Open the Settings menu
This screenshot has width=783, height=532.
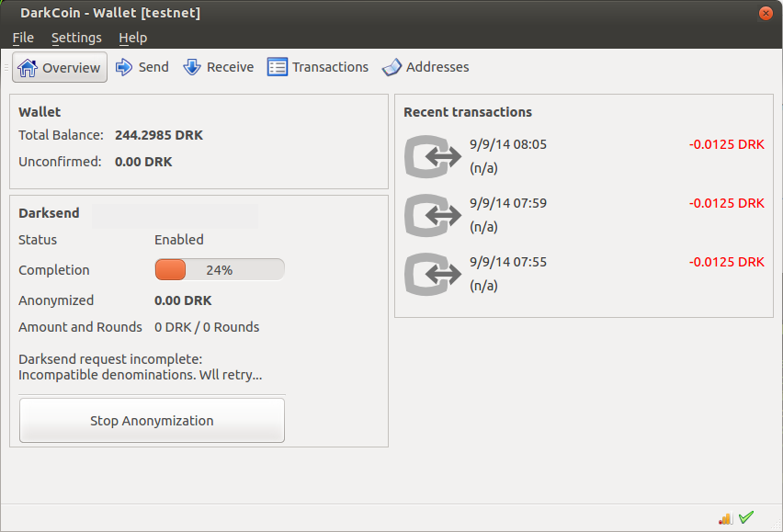click(76, 38)
